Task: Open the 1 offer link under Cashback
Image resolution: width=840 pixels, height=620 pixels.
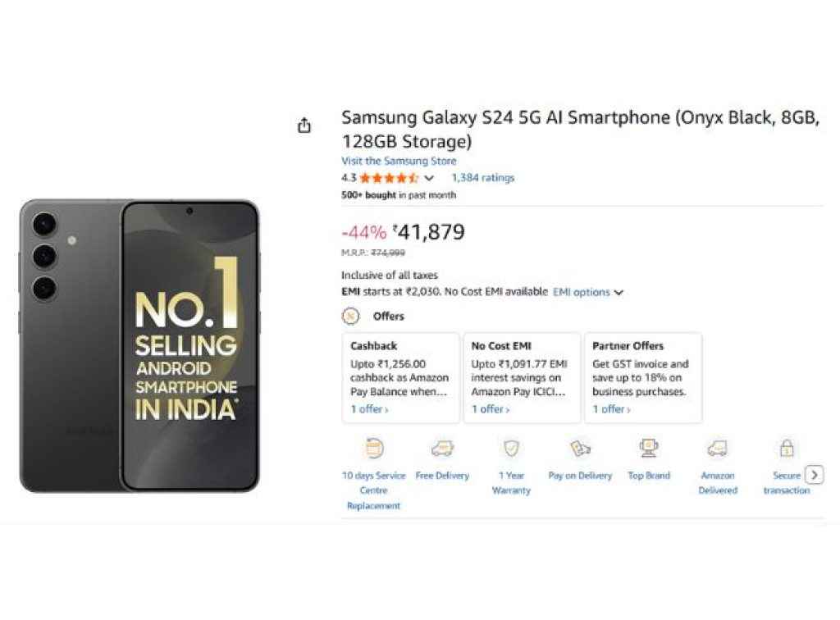Action: click(x=367, y=408)
